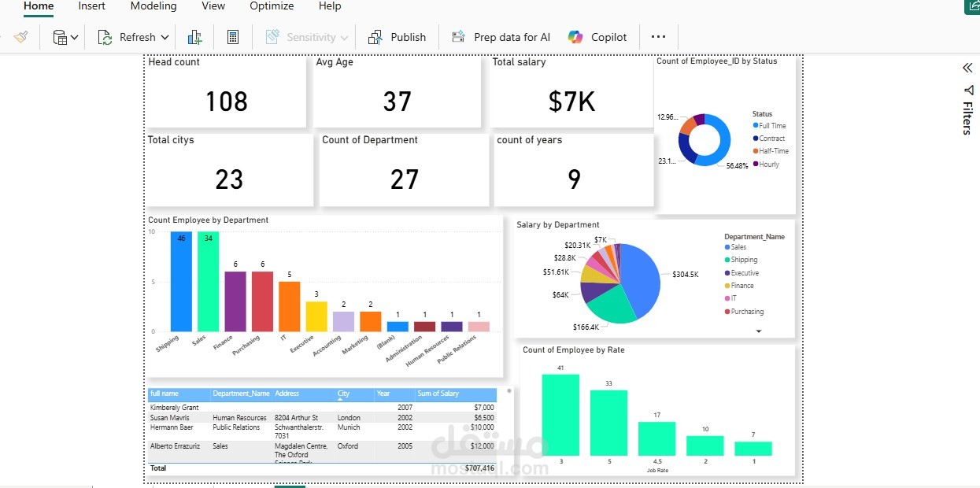
Task: Click the blue Shipping bar showing 46
Action: click(181, 282)
